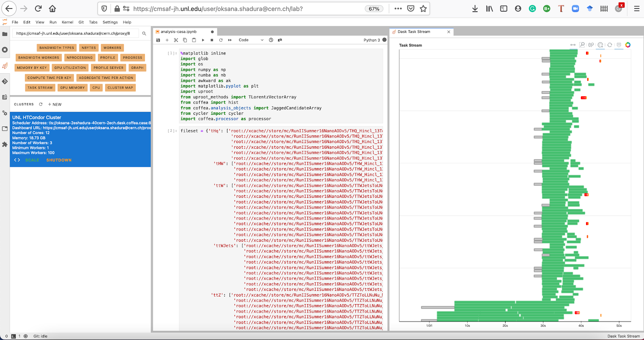644x340 pixels.
Task: Save the notebook with the disk icon
Action: click(x=158, y=40)
